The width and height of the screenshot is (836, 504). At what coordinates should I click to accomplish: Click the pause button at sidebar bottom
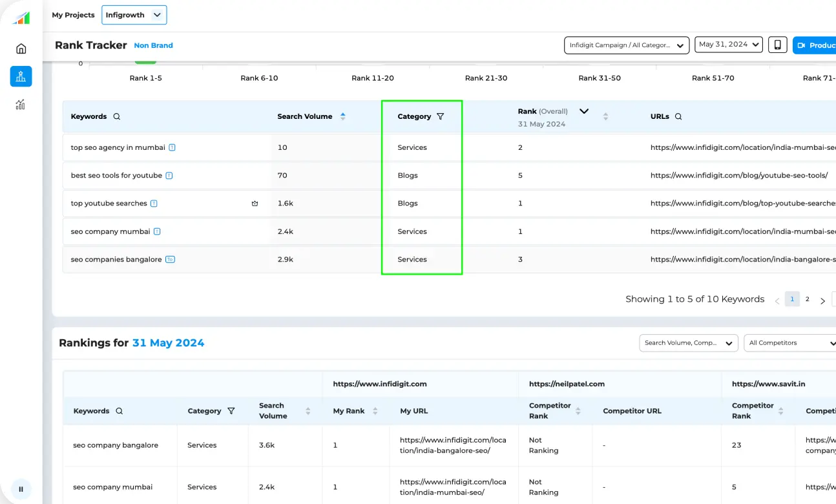(21, 489)
